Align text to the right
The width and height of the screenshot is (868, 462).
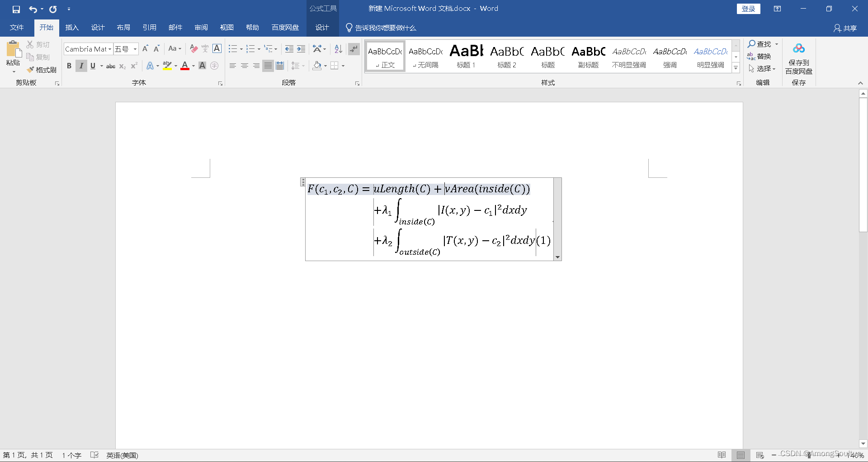(x=256, y=66)
